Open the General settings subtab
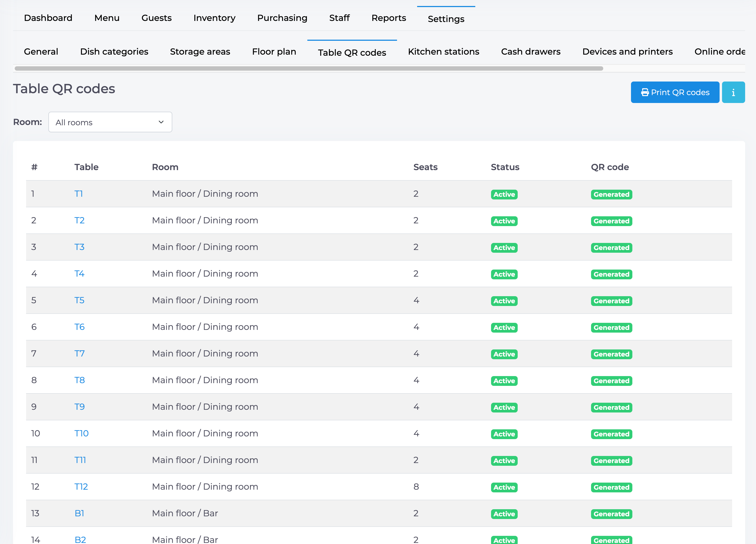Screen dimensions: 756x544 coord(41,52)
